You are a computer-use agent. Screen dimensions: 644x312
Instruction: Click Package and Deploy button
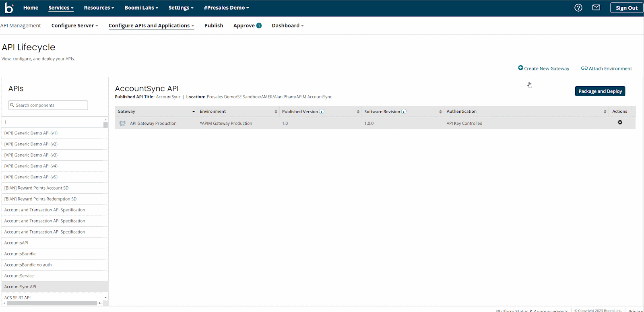point(600,91)
